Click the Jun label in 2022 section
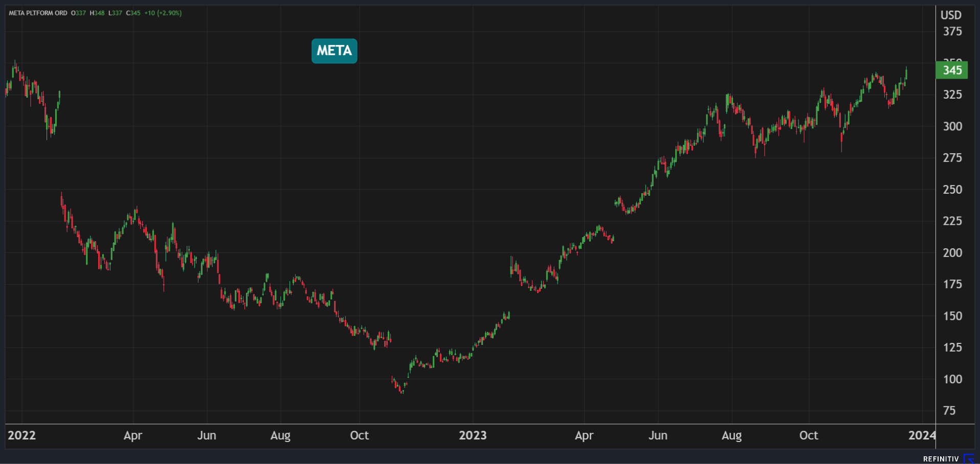Screen dimensions: 980x464 coord(207,435)
